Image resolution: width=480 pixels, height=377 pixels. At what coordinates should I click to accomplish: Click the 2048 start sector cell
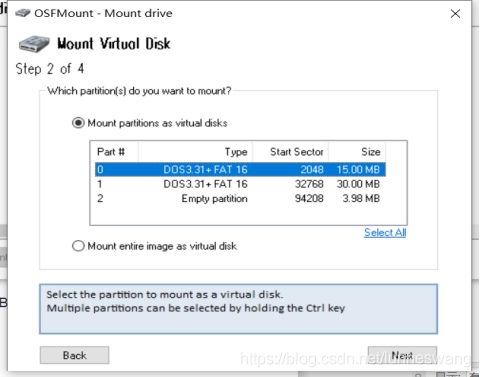312,169
